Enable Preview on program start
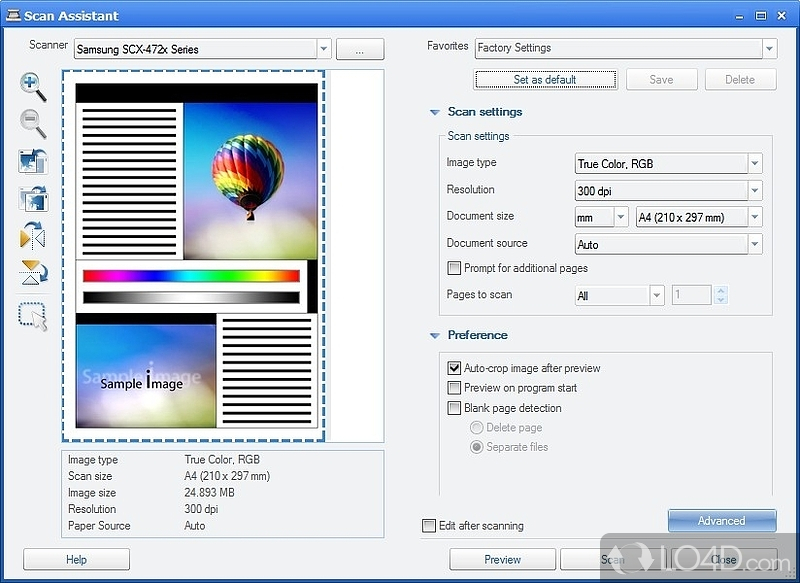This screenshot has width=800, height=583. click(x=455, y=388)
